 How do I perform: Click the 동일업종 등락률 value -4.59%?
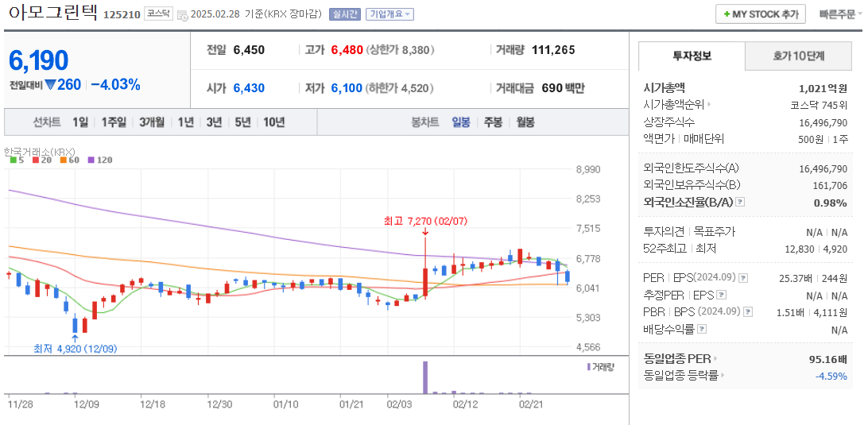pos(831,377)
